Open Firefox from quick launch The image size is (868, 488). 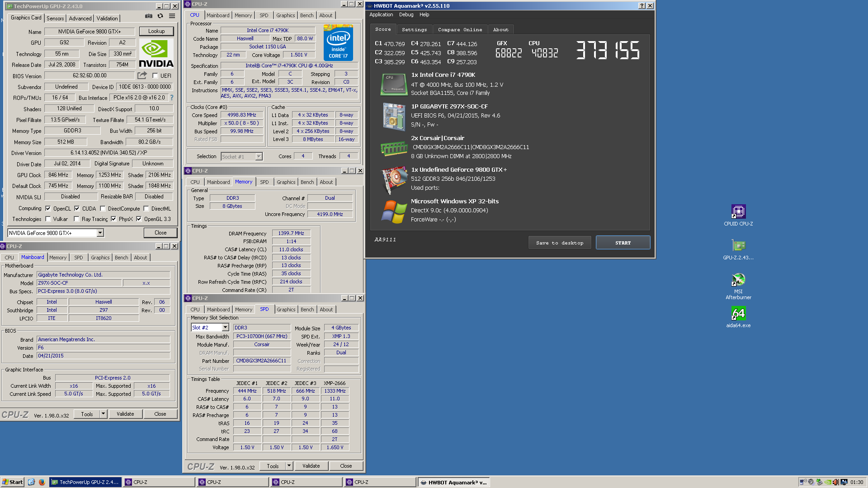pos(42,482)
